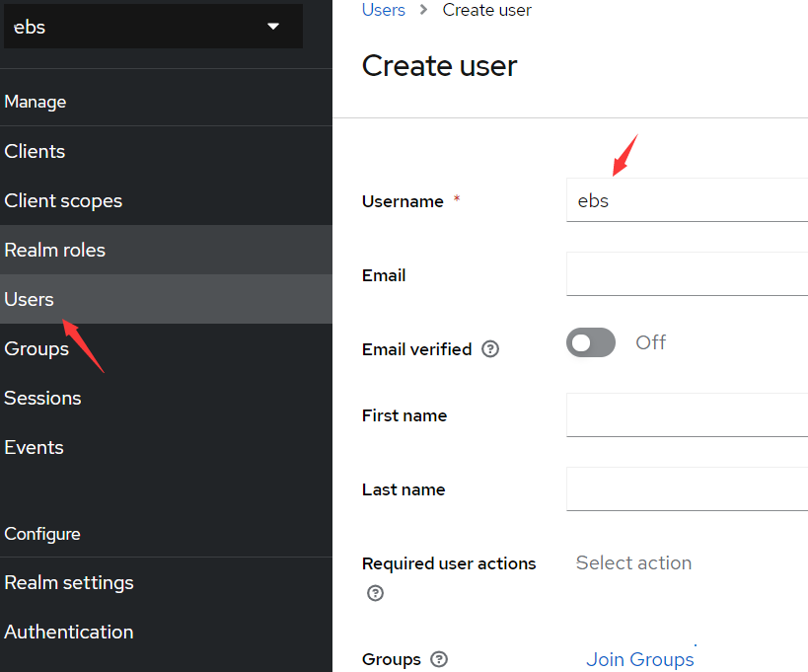Image resolution: width=808 pixels, height=672 pixels.
Task: Click the Create user breadcrumb text
Action: tap(487, 10)
